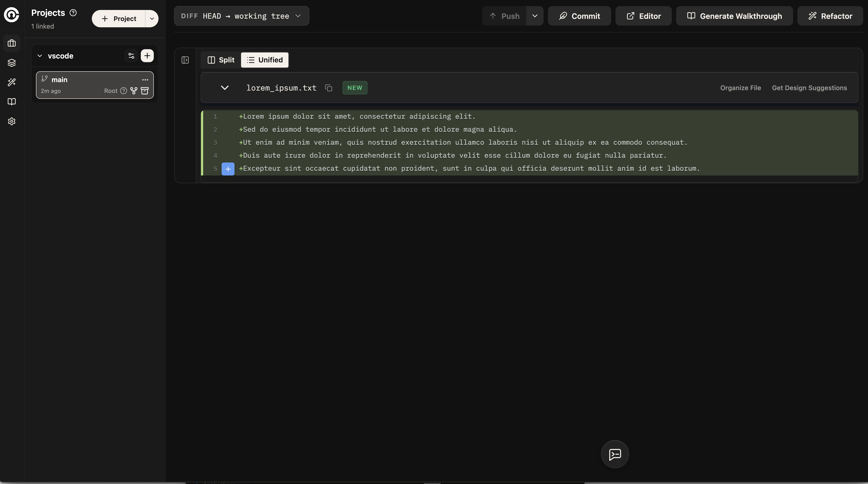Click the branch fork icon on main card
868x484 pixels.
click(134, 91)
